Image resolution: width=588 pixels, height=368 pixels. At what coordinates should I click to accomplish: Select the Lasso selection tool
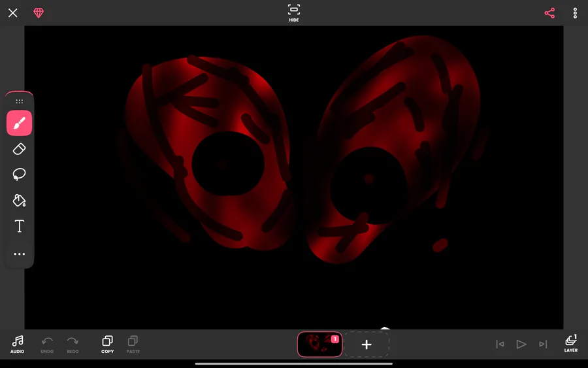point(19,175)
